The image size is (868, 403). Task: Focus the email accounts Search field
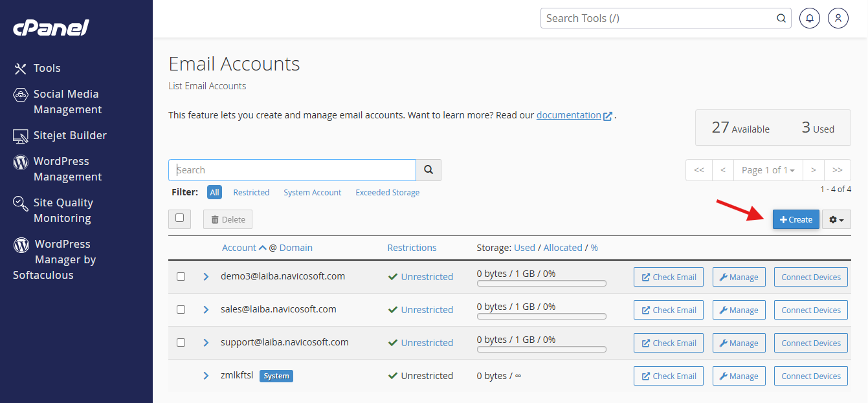(x=292, y=170)
